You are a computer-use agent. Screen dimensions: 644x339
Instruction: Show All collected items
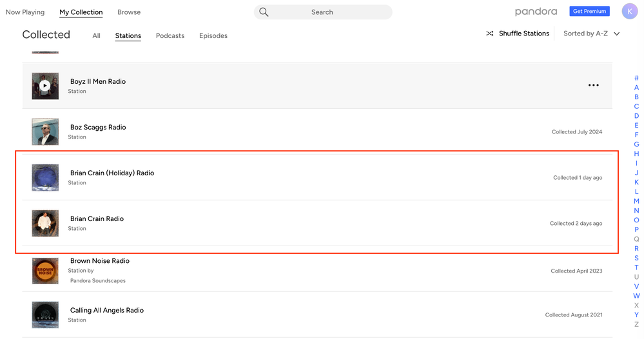pyautogui.click(x=97, y=35)
